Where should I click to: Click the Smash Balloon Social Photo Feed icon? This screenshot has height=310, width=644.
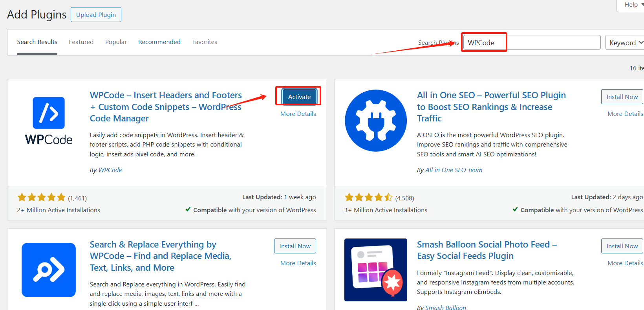coord(375,270)
